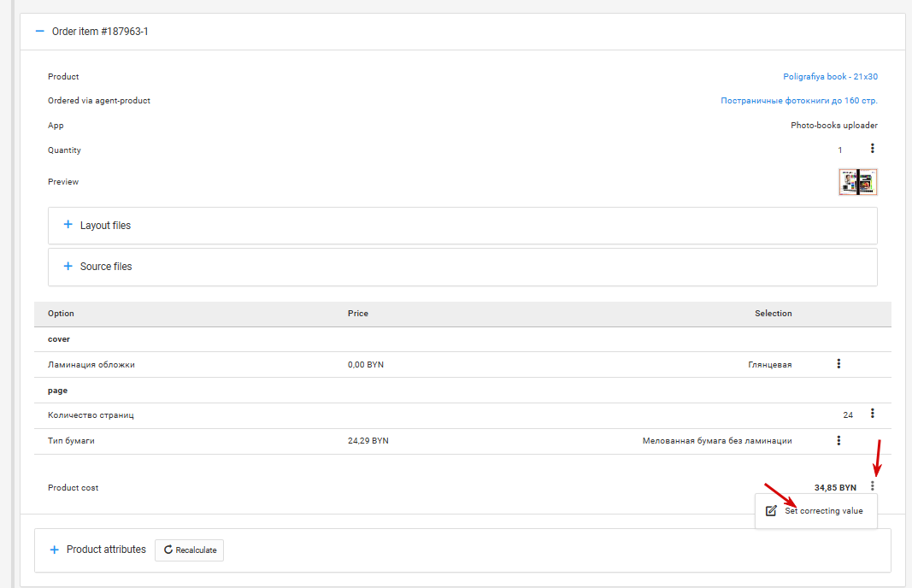This screenshot has height=588, width=912.
Task: Open Quantity row three-dot menu
Action: 872,149
